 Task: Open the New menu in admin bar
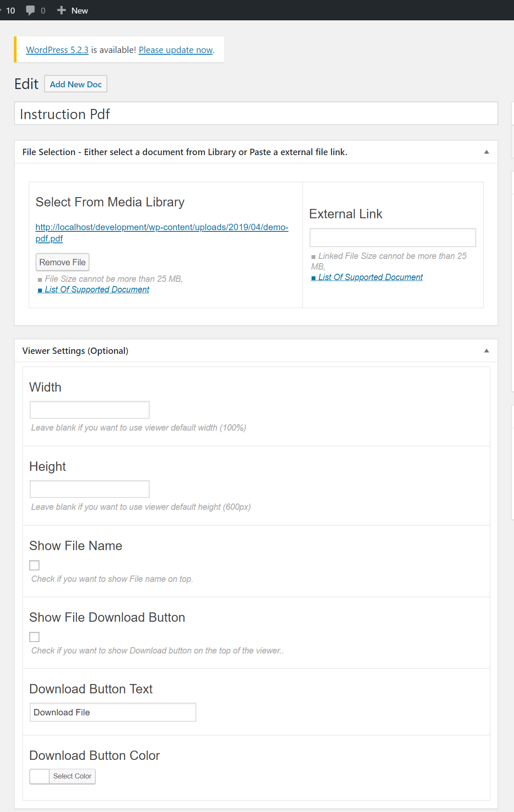pos(79,11)
